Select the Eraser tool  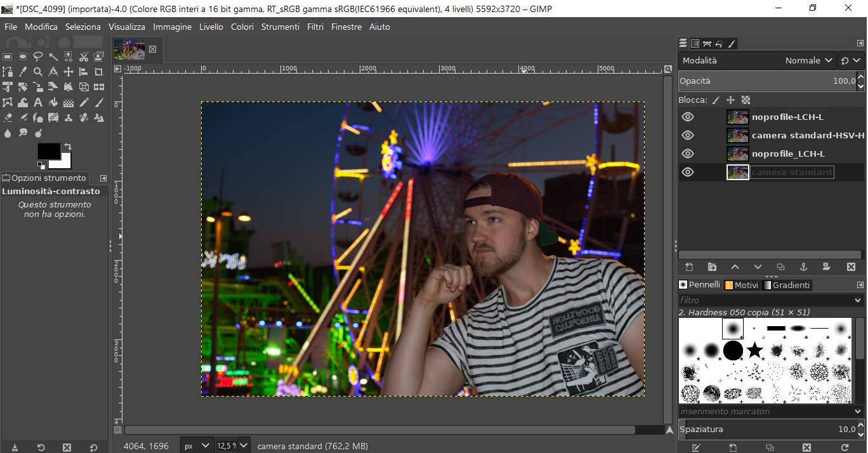coord(8,117)
